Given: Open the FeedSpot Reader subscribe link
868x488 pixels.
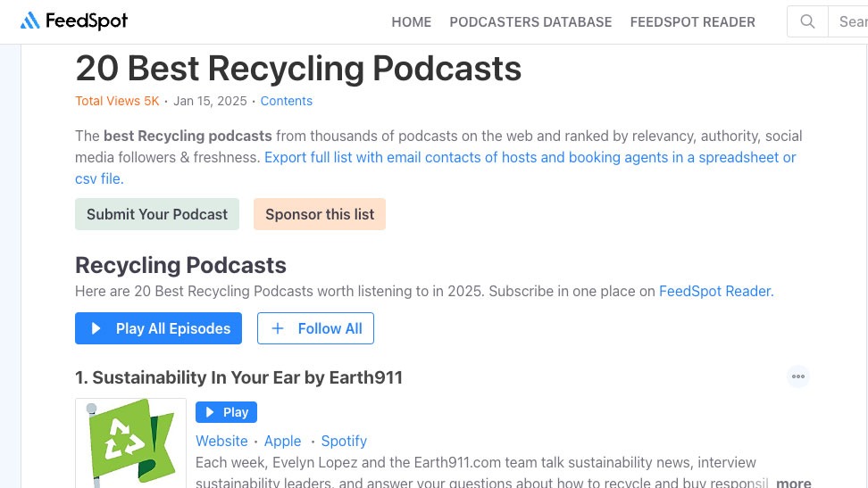Looking at the screenshot, I should 715,291.
